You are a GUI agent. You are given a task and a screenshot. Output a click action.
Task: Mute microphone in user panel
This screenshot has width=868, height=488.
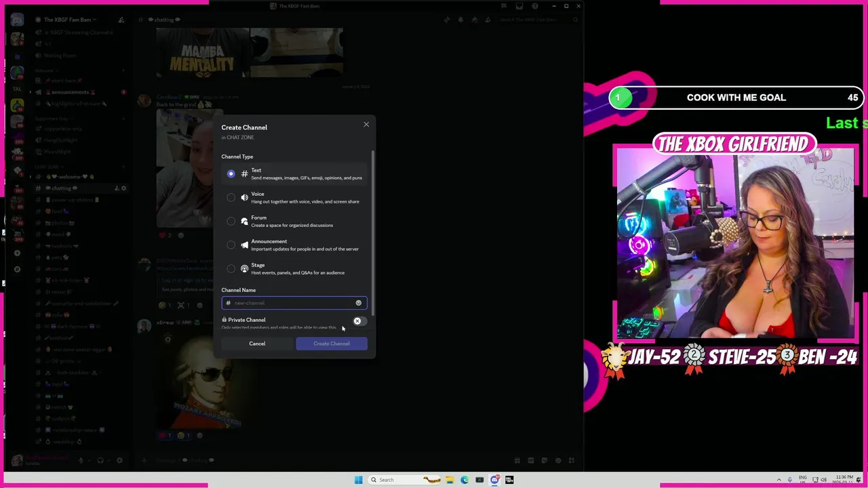81,461
